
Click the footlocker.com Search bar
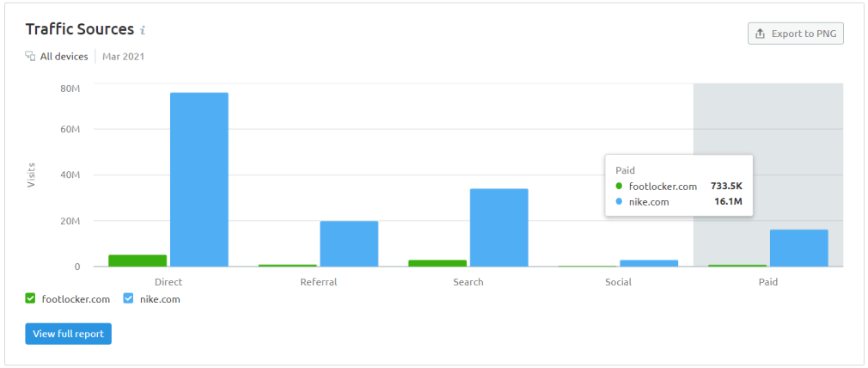437,263
